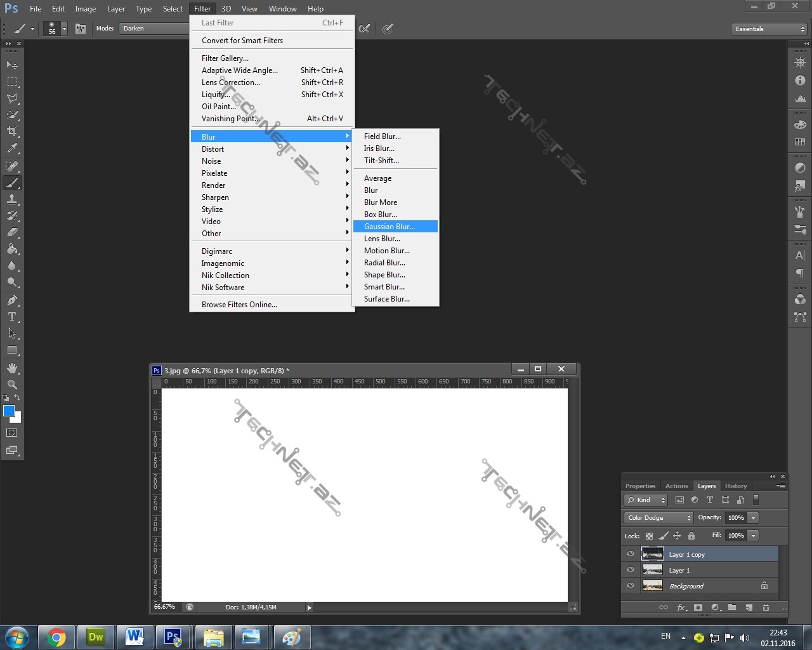Select the Horizontal Type tool
This screenshot has height=650, width=812.
coord(12,317)
